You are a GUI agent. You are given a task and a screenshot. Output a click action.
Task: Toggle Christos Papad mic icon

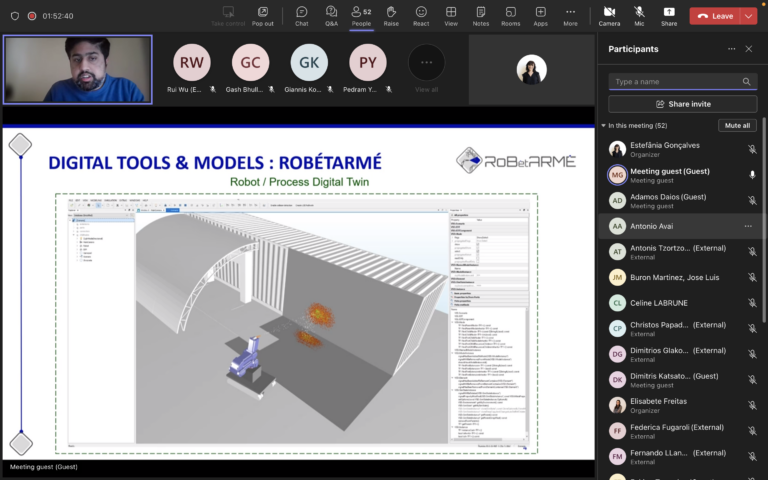[x=752, y=329]
